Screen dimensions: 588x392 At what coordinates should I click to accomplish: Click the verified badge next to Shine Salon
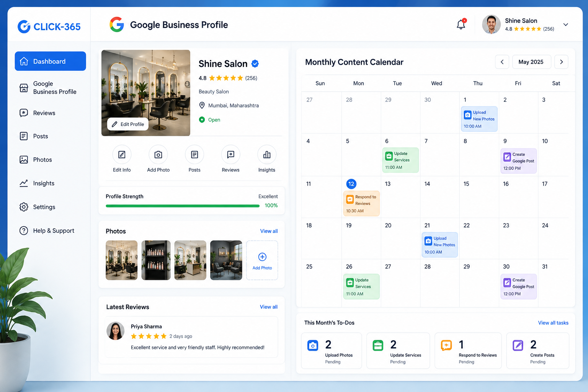click(x=255, y=64)
